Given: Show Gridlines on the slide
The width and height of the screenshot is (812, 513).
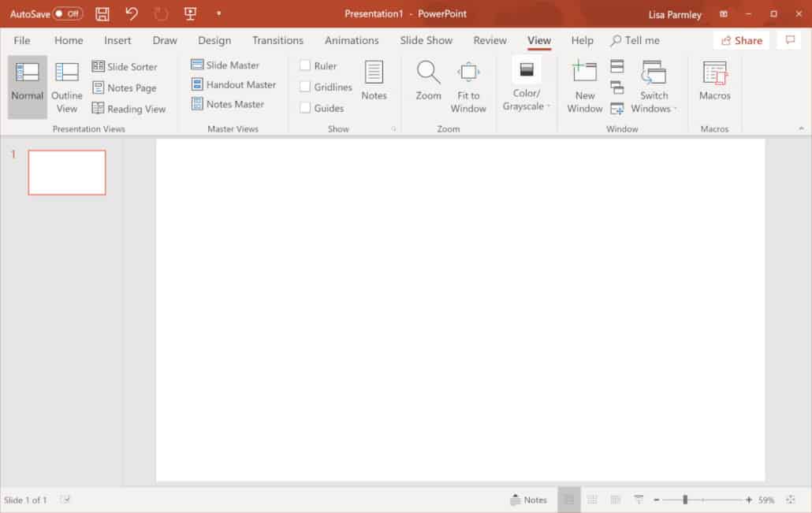Looking at the screenshot, I should [306, 87].
